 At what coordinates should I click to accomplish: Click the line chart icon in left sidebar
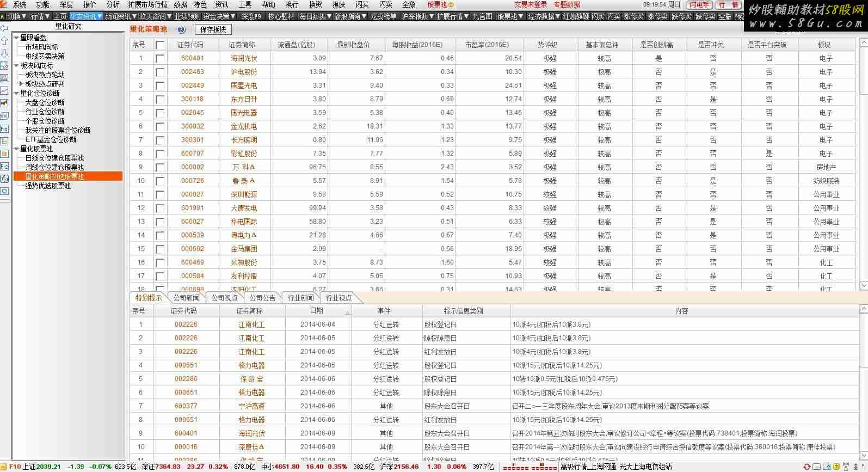[4, 91]
